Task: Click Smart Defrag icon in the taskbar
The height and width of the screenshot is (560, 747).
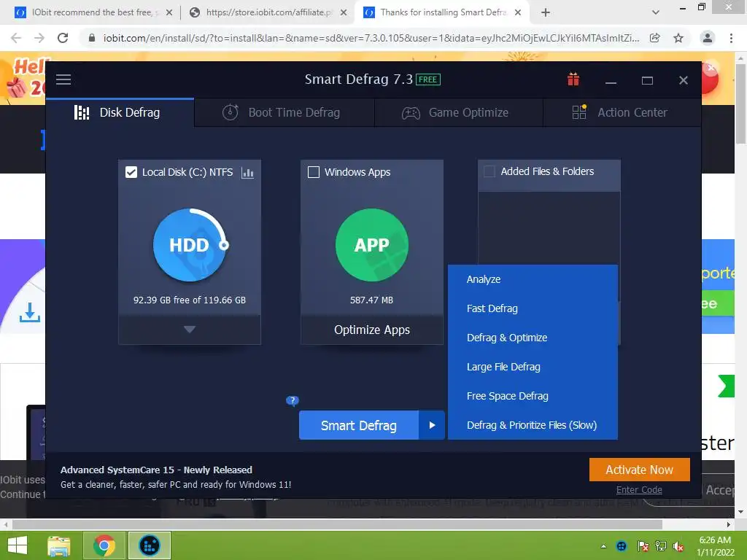Action: pos(149,545)
